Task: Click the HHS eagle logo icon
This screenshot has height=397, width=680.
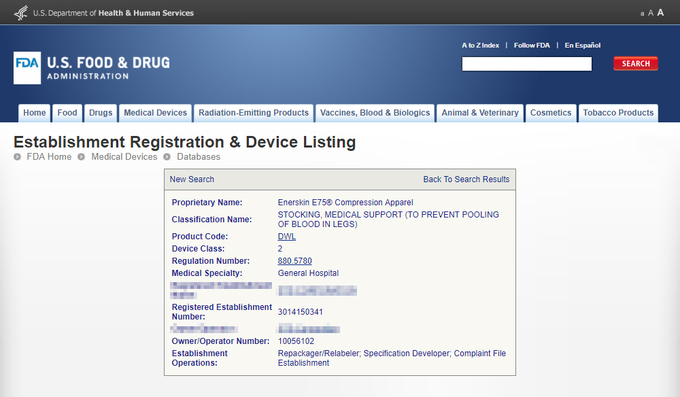Action: (21, 13)
